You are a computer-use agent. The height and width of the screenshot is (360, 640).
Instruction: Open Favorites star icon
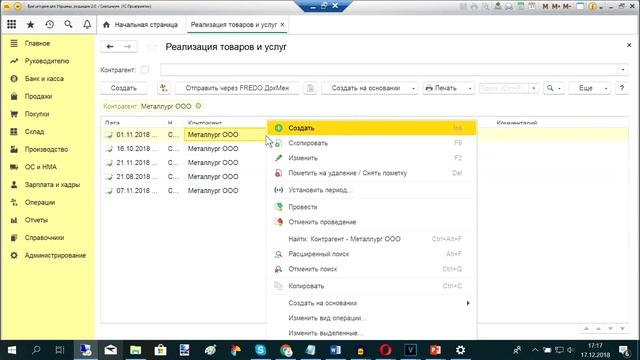(30, 24)
